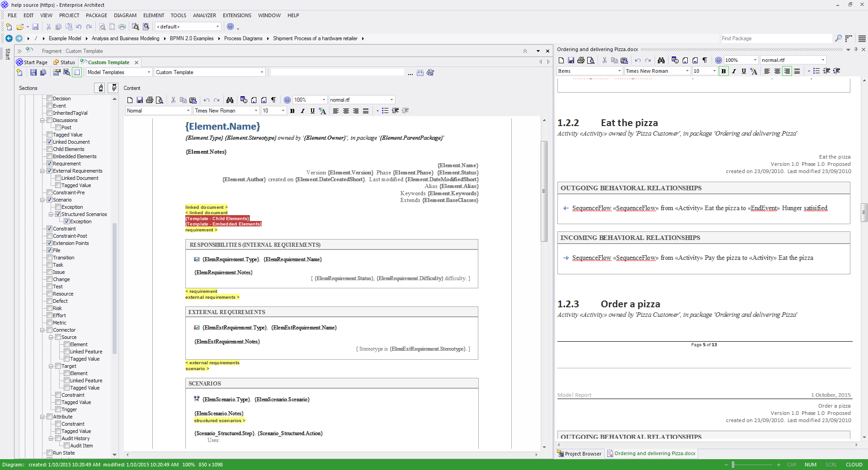Viewport: 868px width, 470px height.
Task: Center align text in the Content editor
Action: pyautogui.click(x=346, y=111)
